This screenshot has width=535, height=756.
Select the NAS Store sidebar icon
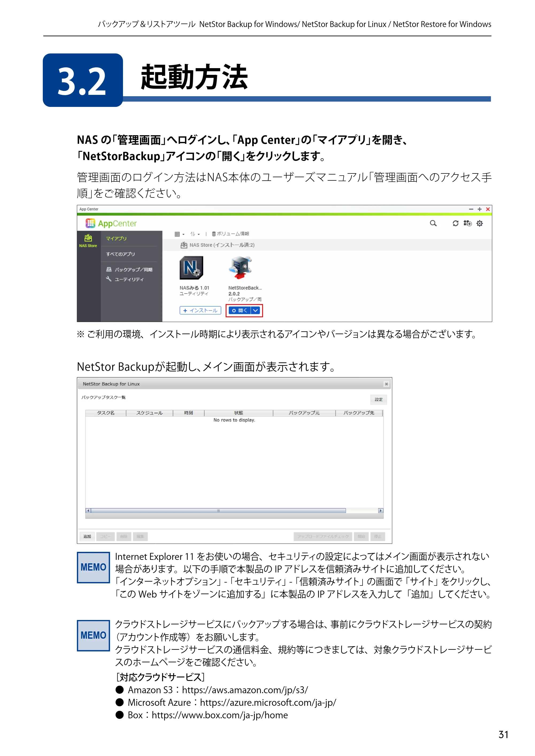coord(88,240)
